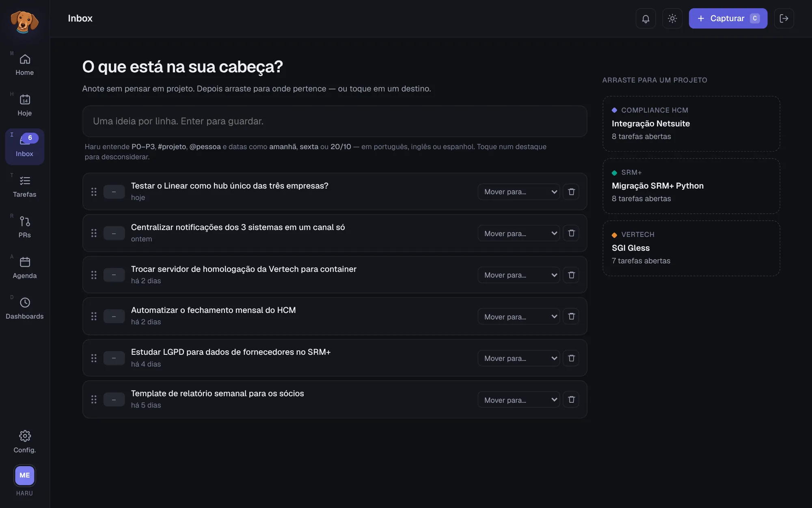
Task: Open 'Mover para' for Centralizar notificações item
Action: 519,233
